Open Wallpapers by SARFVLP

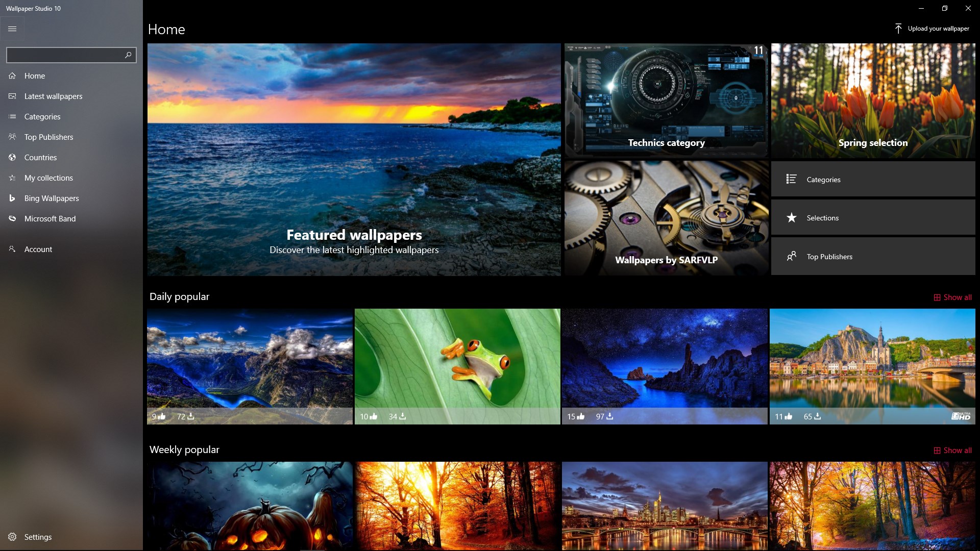666,218
